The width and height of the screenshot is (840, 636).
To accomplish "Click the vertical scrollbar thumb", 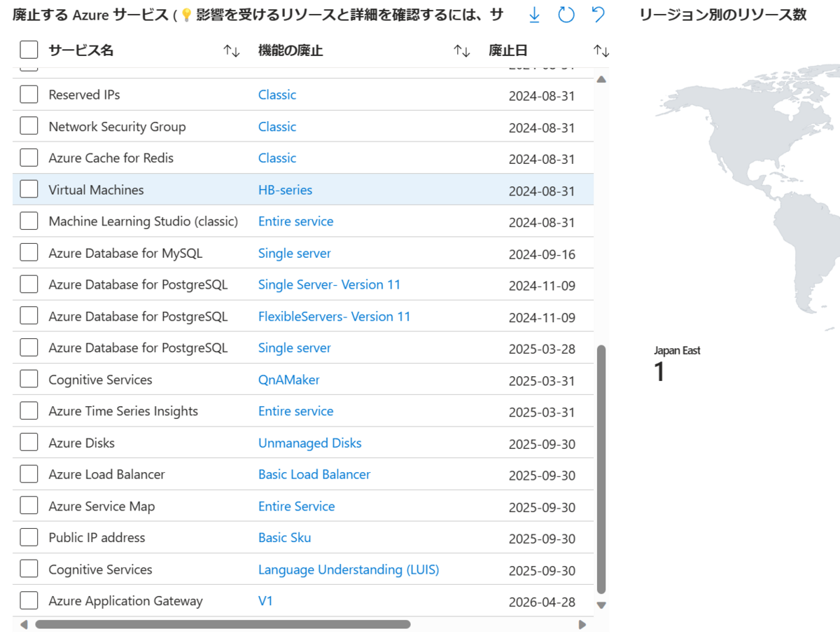I will (x=601, y=469).
